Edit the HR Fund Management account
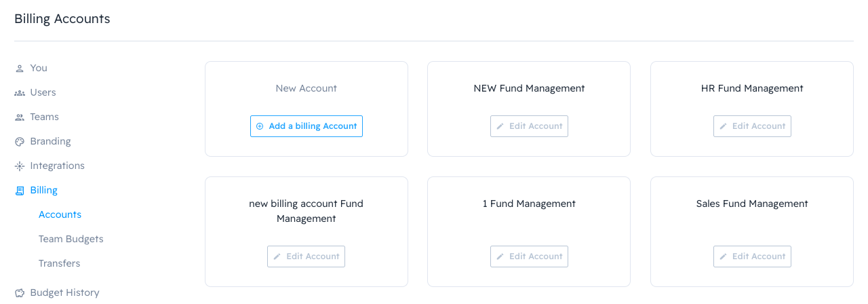 point(752,126)
